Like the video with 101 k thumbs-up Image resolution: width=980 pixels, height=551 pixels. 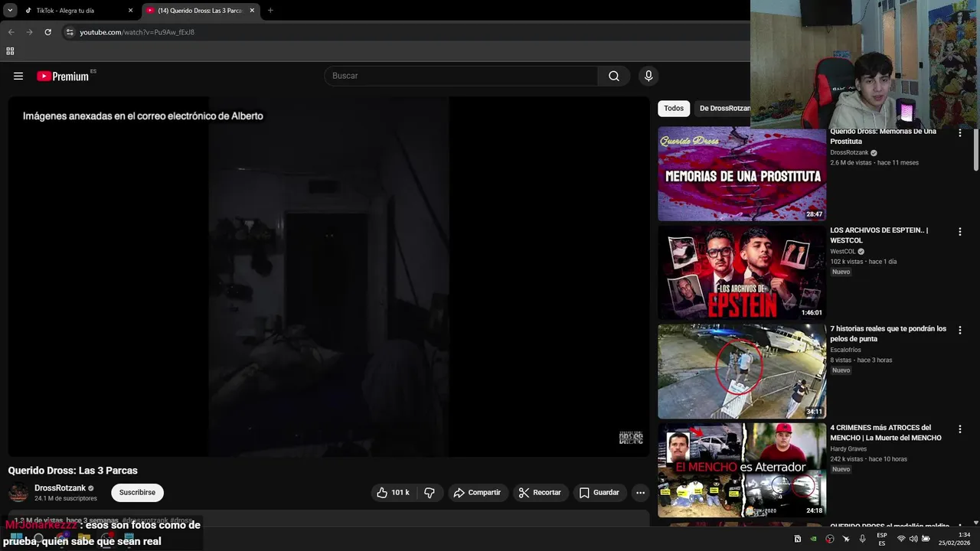click(x=393, y=493)
